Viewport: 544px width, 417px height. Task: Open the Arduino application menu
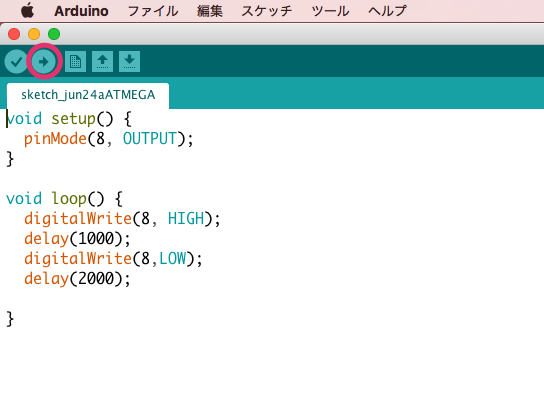pos(81,11)
